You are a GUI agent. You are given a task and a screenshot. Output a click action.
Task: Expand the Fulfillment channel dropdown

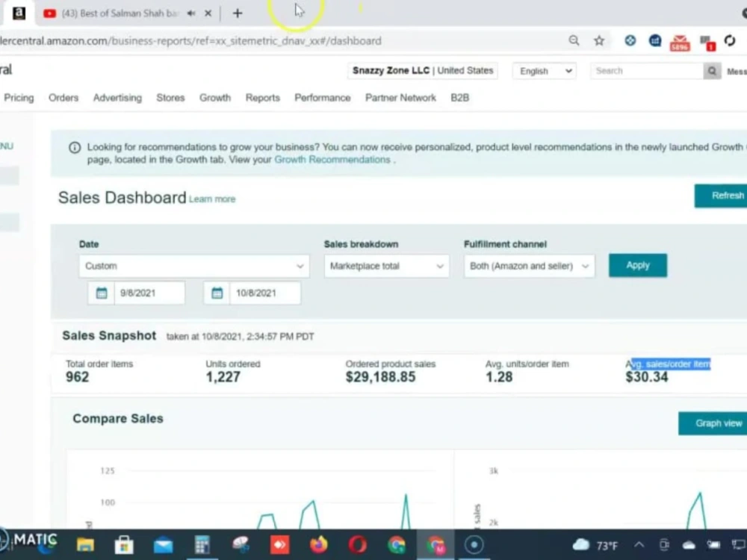pos(529,266)
